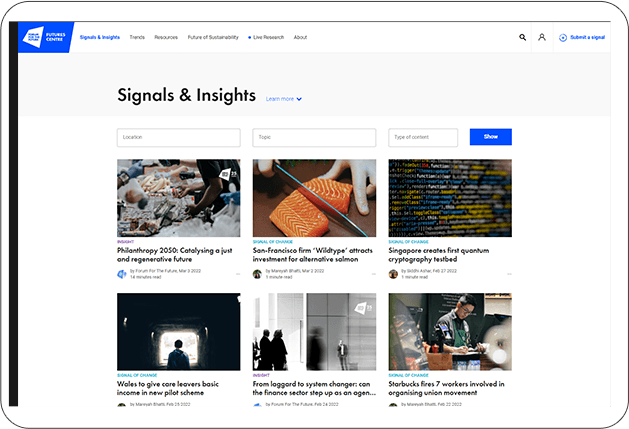Open the salmon fillet article image
Screen dimensions: 629x429
(x=314, y=198)
